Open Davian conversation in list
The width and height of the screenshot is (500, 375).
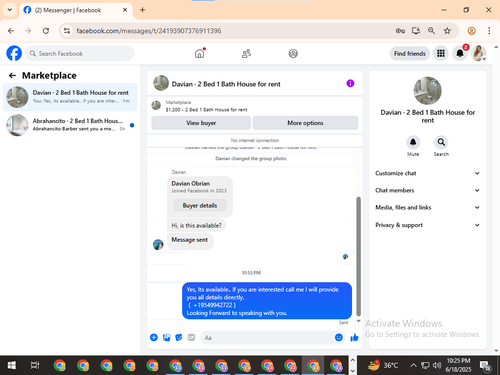(70, 97)
